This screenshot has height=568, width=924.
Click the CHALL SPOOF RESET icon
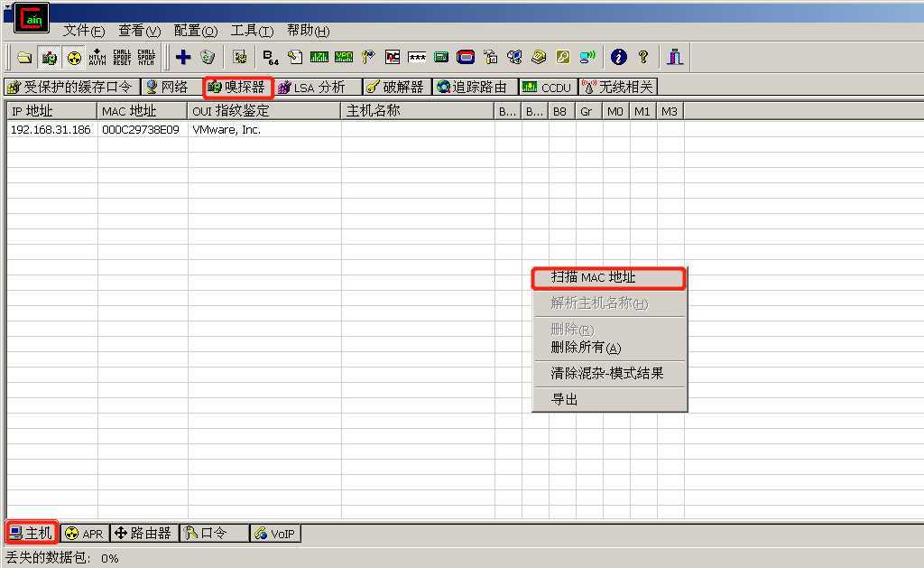pos(122,57)
